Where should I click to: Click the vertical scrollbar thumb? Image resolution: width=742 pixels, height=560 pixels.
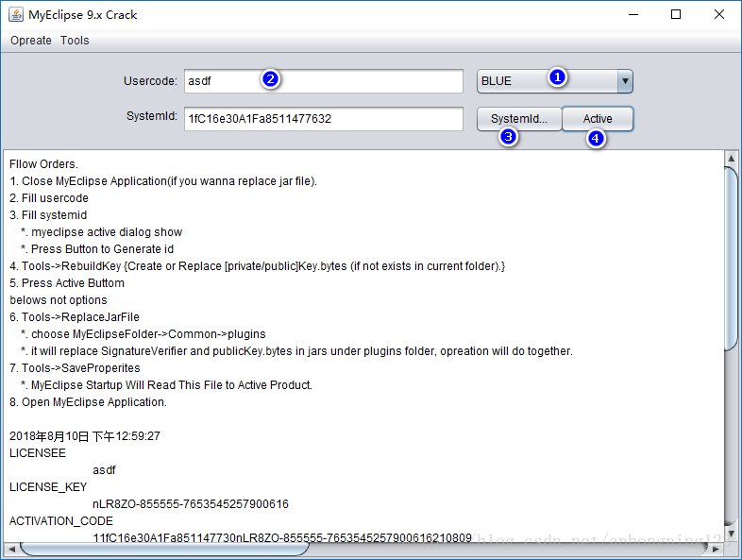(x=731, y=259)
